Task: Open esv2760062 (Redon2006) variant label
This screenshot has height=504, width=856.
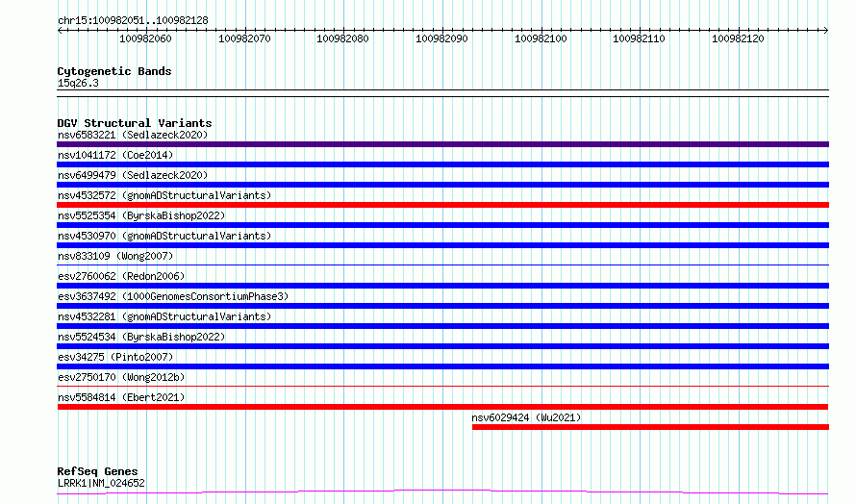Action: (x=121, y=276)
